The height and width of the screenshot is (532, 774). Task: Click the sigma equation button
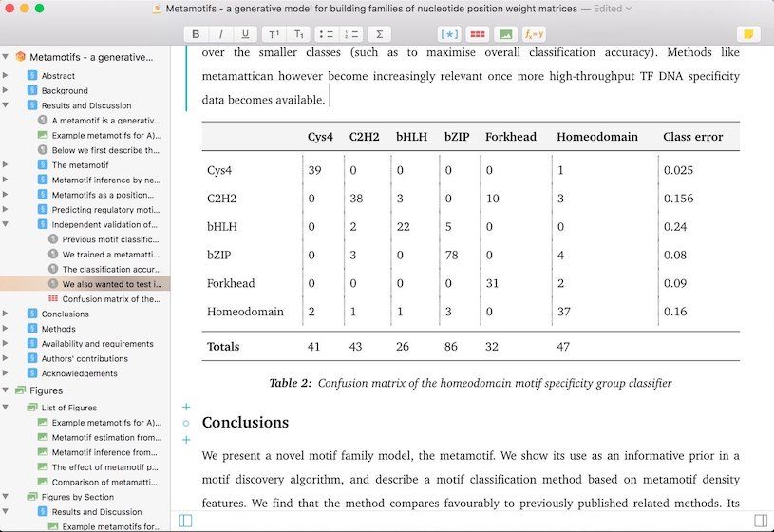pos(381,34)
